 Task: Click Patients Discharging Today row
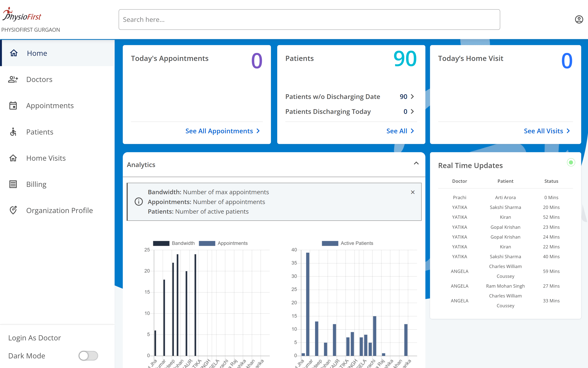(x=350, y=111)
